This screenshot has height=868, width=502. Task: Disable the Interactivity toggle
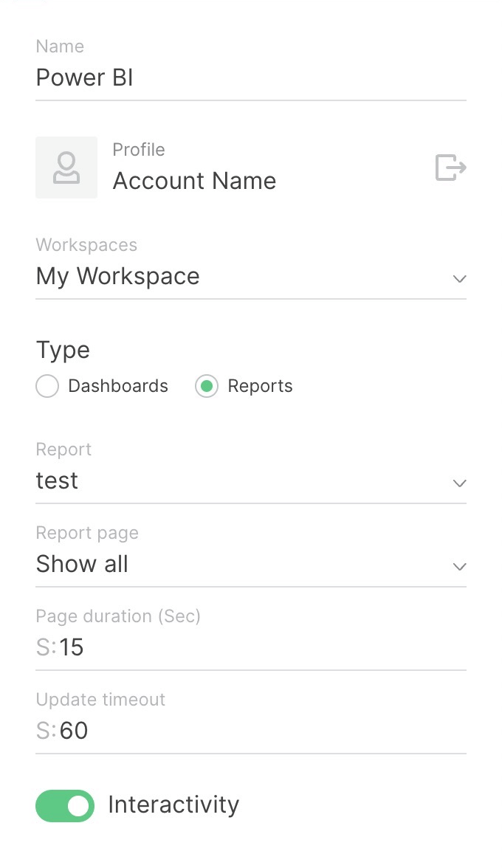click(x=65, y=805)
